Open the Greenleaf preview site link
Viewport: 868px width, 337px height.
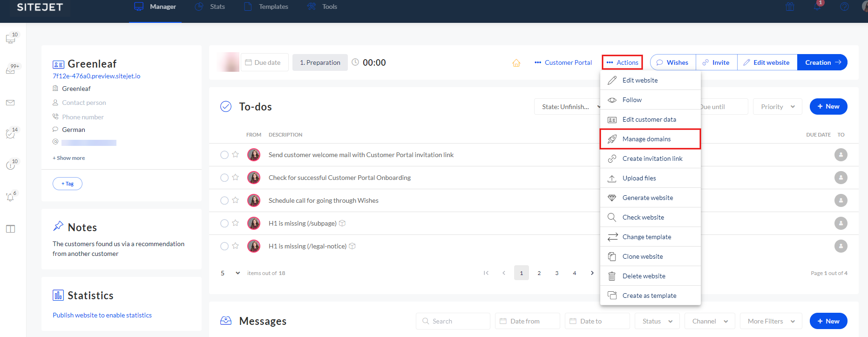(x=96, y=76)
